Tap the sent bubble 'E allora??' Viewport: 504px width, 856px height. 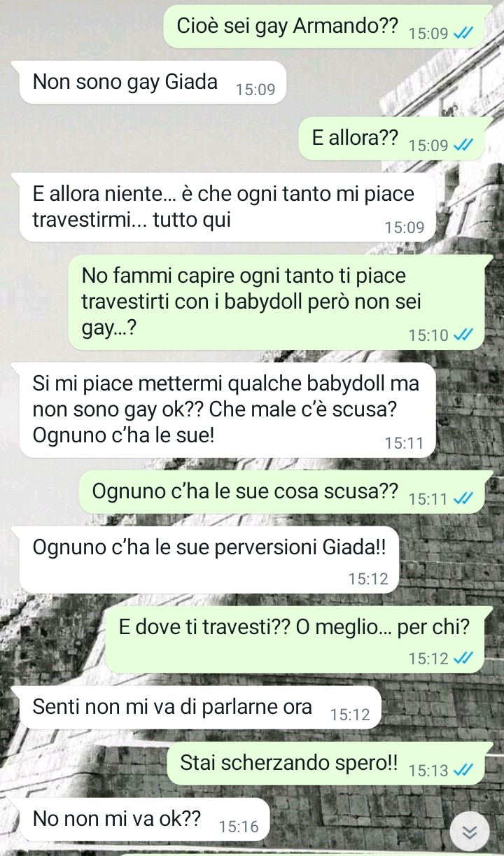click(392, 139)
